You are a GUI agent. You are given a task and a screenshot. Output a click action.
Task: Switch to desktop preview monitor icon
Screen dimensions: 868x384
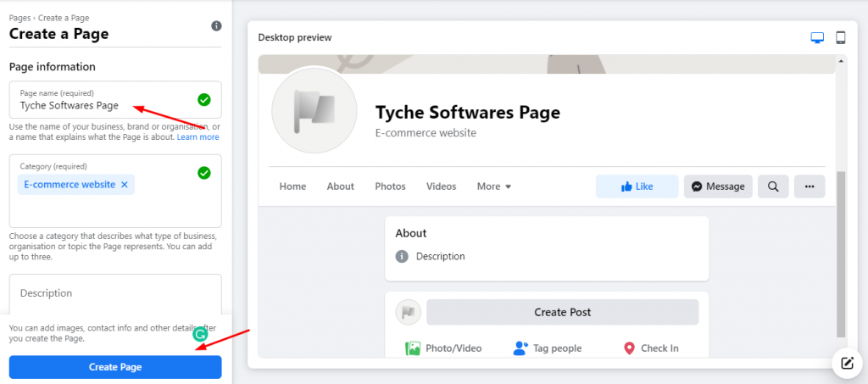pyautogui.click(x=817, y=37)
